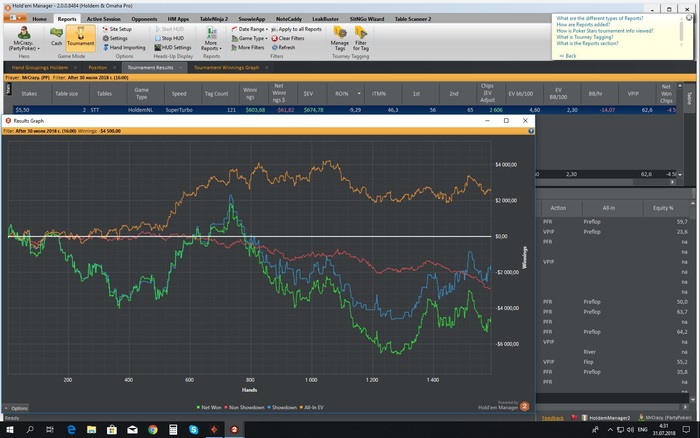Image resolution: width=700 pixels, height=438 pixels.
Task: Open the Home ribbon tab
Action: click(x=39, y=19)
